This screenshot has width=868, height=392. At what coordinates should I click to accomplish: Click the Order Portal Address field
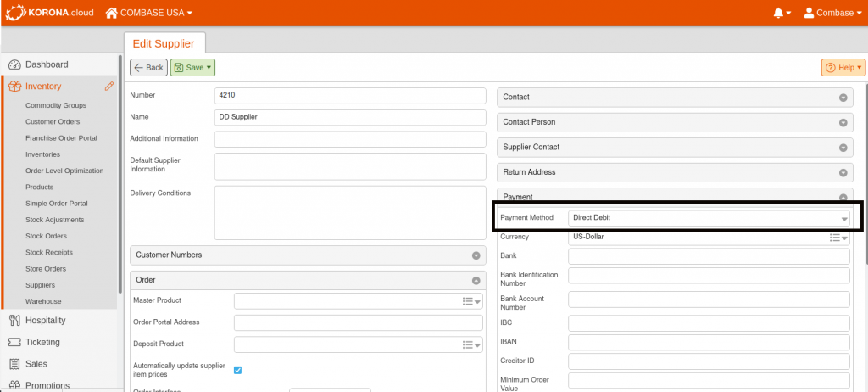point(359,322)
